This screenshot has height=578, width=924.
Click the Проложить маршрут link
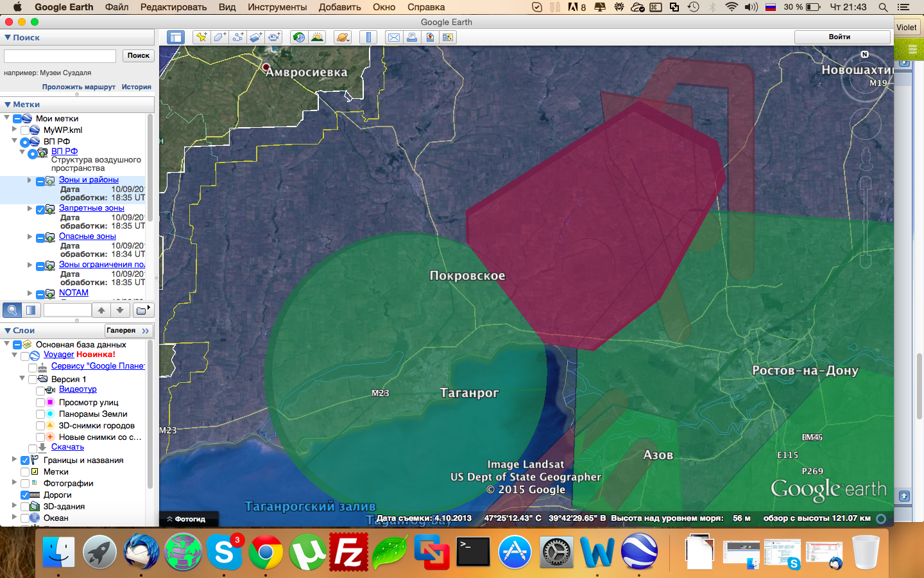[x=79, y=87]
